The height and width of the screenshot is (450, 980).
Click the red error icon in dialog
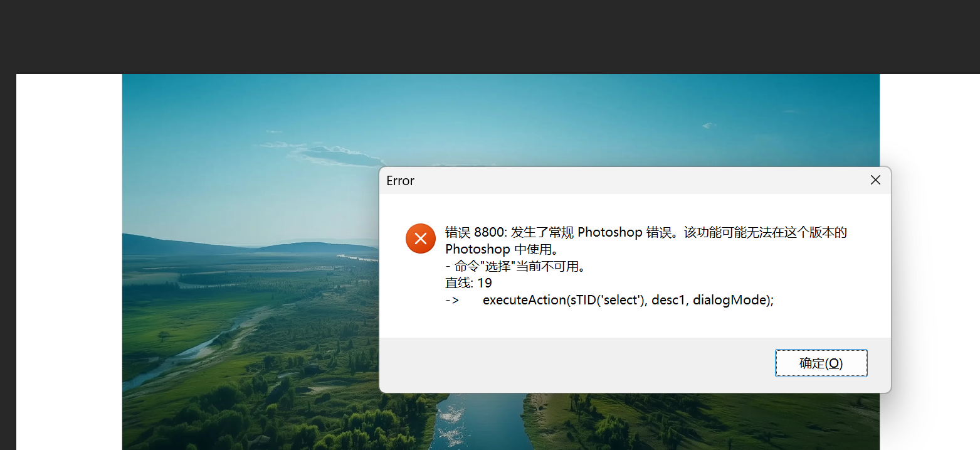pyautogui.click(x=420, y=238)
